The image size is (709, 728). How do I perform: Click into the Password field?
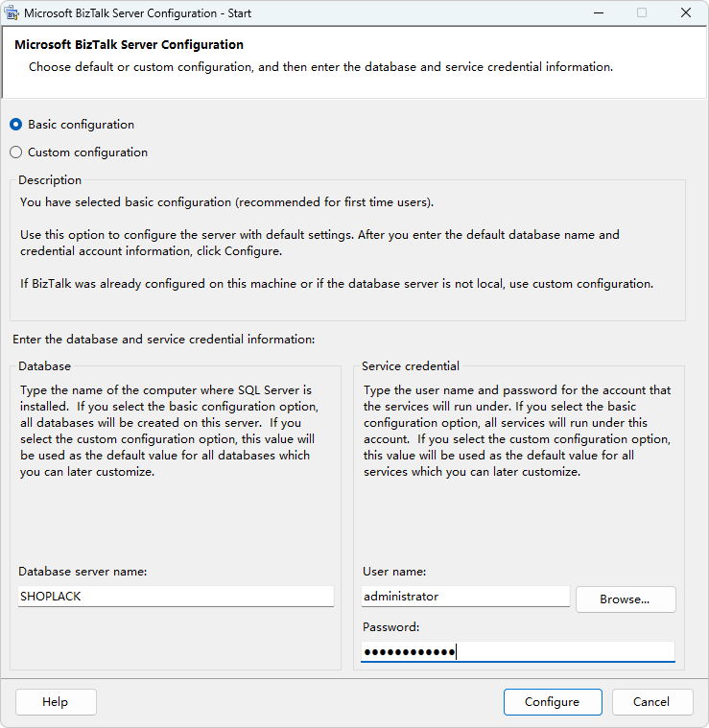[x=518, y=652]
